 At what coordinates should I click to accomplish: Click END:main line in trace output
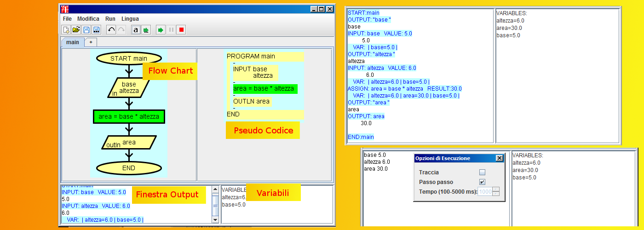361,137
